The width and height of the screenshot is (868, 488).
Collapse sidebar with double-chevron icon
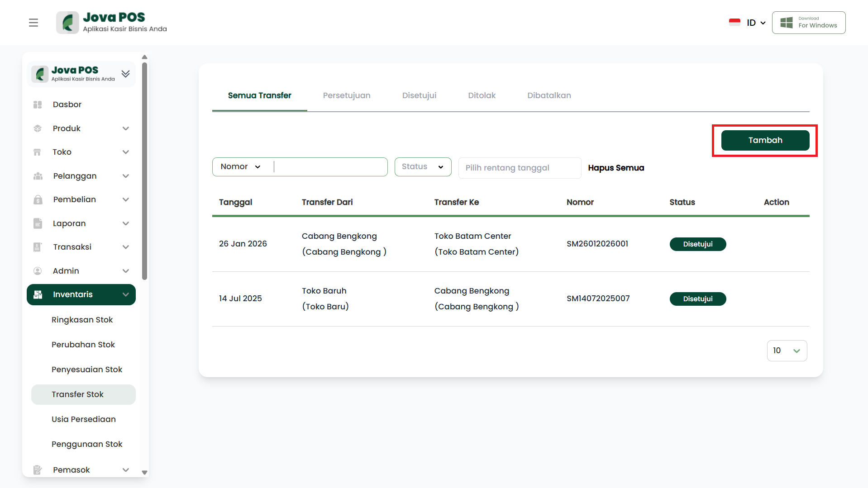(x=125, y=74)
